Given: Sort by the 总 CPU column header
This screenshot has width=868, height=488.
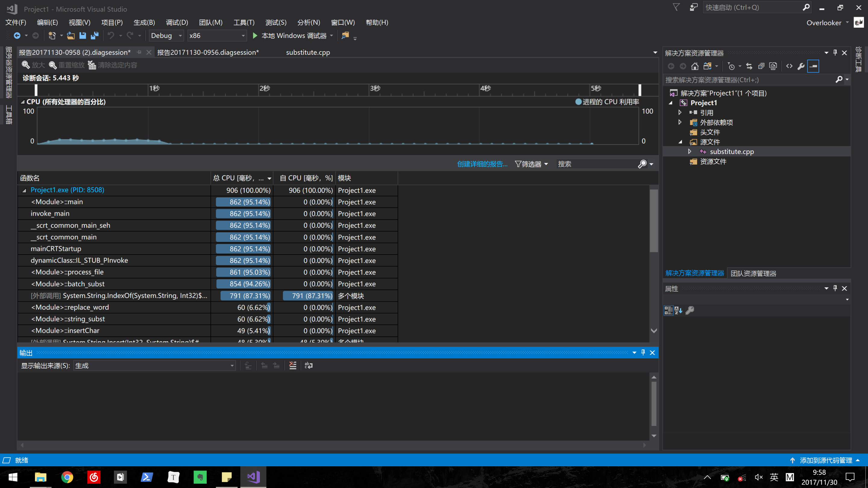Looking at the screenshot, I should [x=242, y=178].
